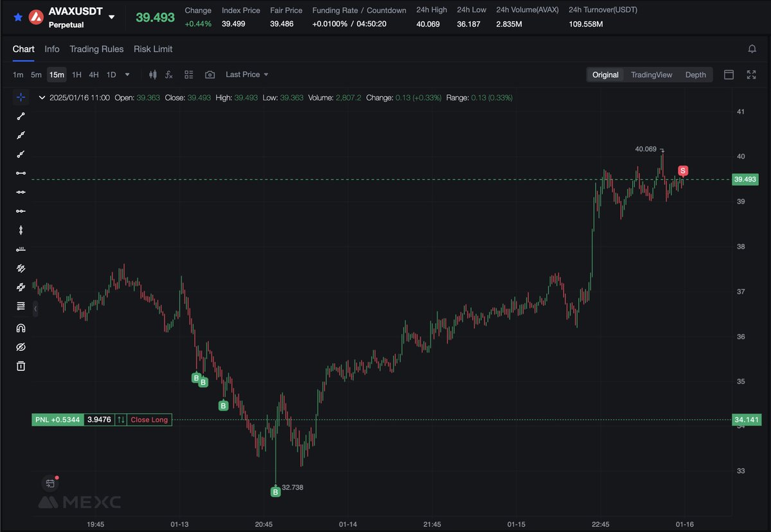This screenshot has width=771, height=532.
Task: Select the 5m timeframe
Action: point(36,75)
